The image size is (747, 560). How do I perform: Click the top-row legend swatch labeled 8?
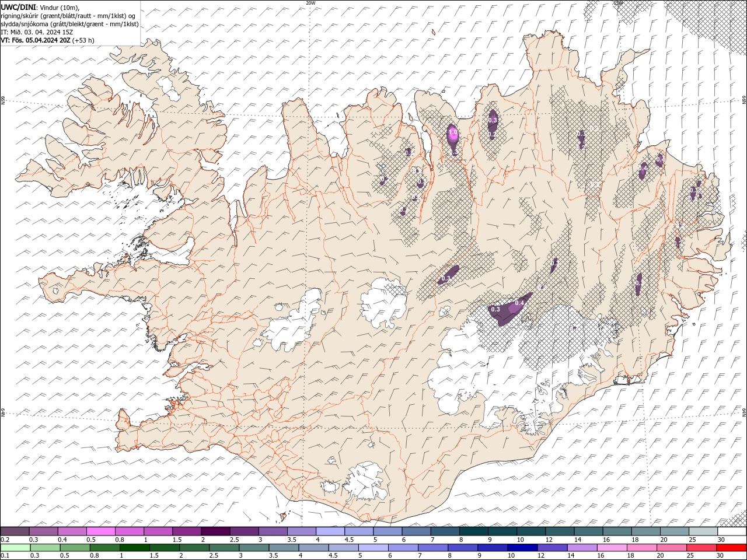[473, 531]
